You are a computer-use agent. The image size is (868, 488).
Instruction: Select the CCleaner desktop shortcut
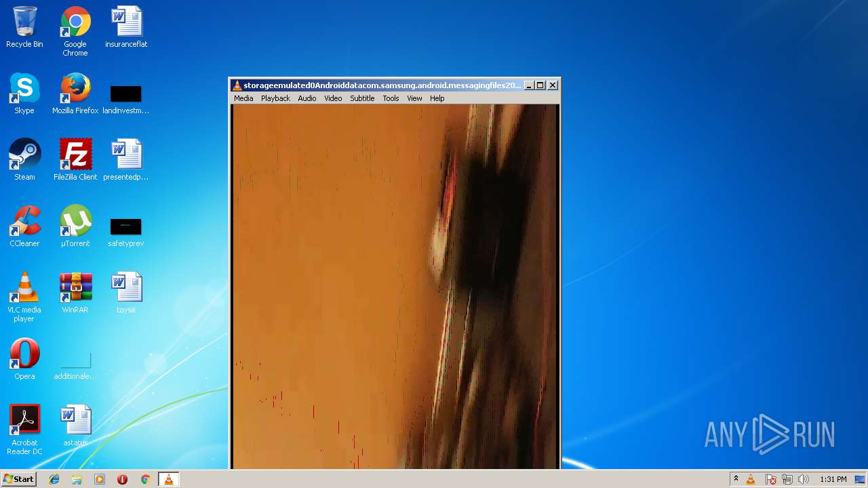click(24, 227)
